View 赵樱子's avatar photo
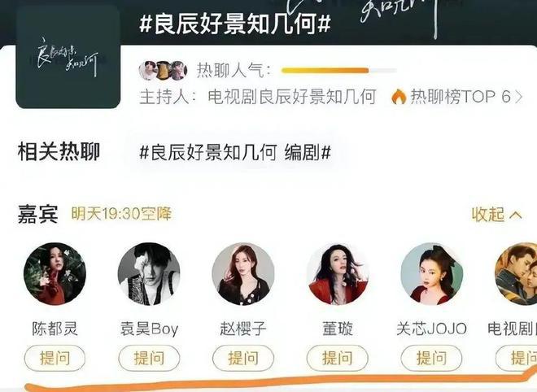Image resolution: width=537 pixels, height=392 pixels. click(x=243, y=274)
